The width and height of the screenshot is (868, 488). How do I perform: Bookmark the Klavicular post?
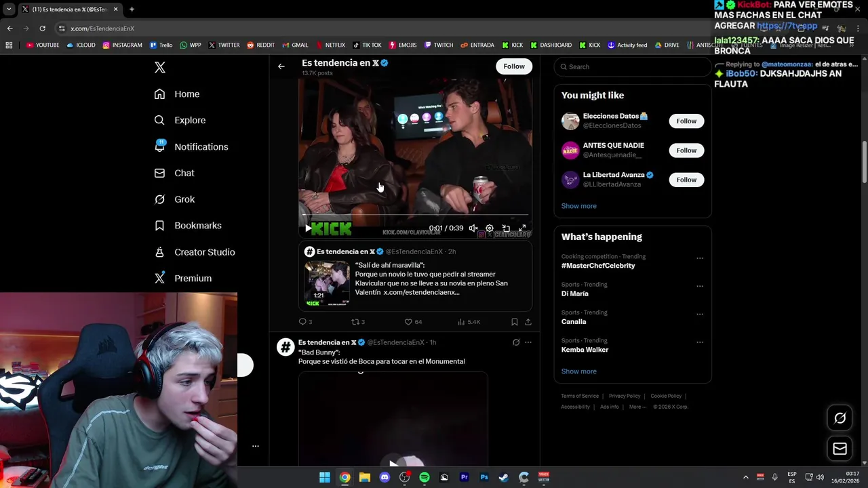(x=515, y=322)
